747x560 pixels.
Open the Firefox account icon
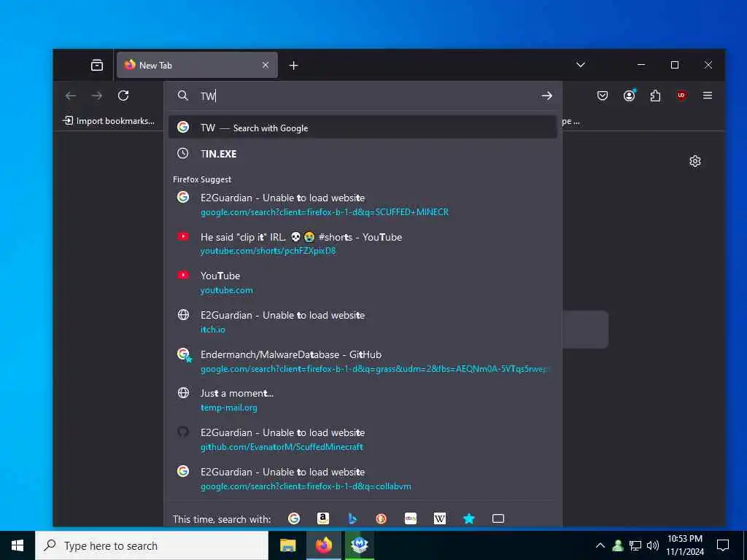pos(630,96)
